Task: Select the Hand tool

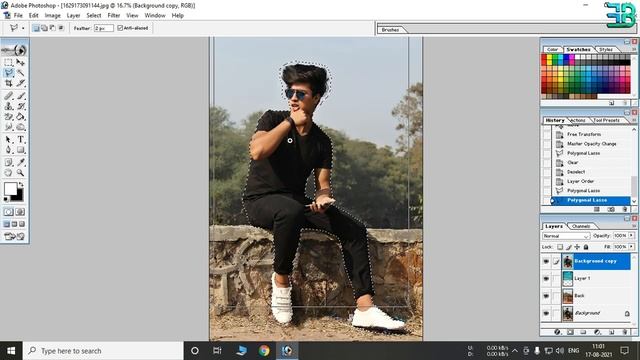Action: pyautogui.click(x=8, y=173)
